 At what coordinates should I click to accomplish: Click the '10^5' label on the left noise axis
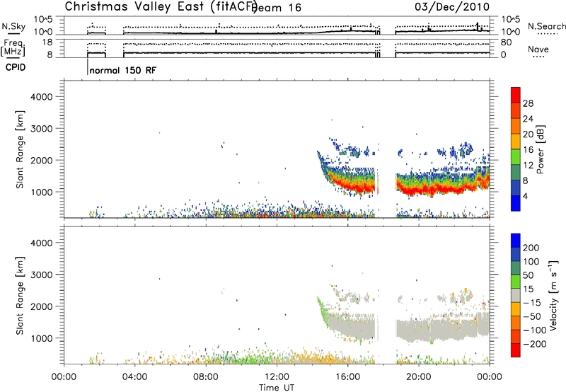point(43,20)
